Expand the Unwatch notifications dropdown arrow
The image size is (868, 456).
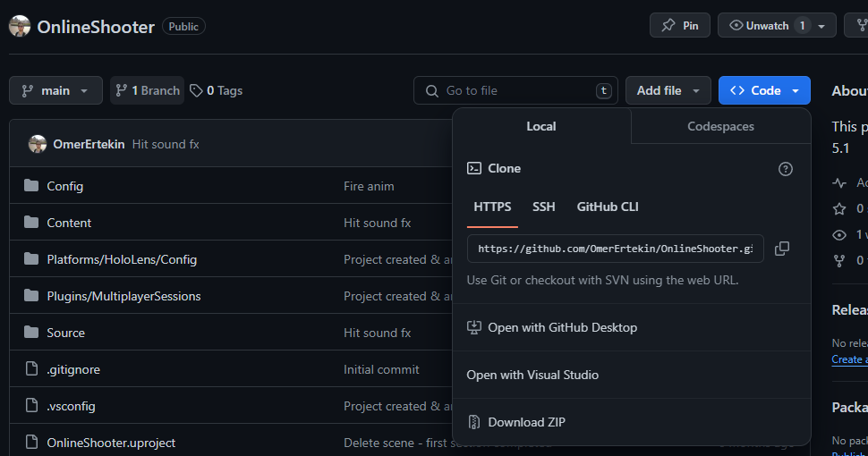(822, 26)
